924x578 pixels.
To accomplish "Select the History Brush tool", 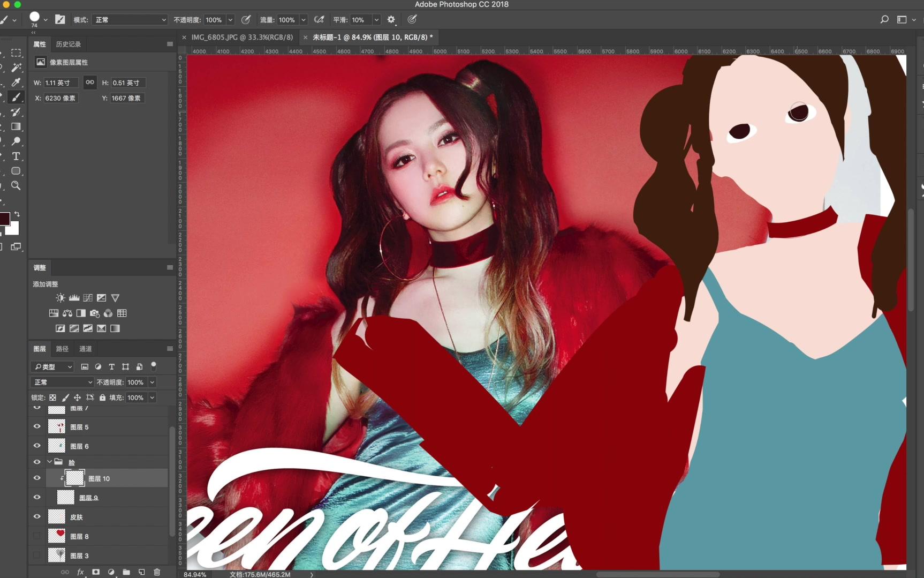I will point(16,112).
